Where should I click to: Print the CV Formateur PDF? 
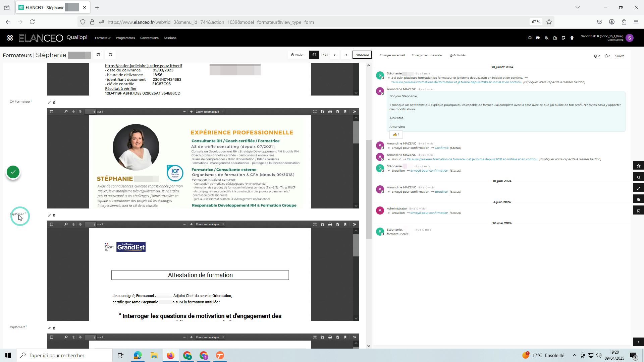(330, 112)
